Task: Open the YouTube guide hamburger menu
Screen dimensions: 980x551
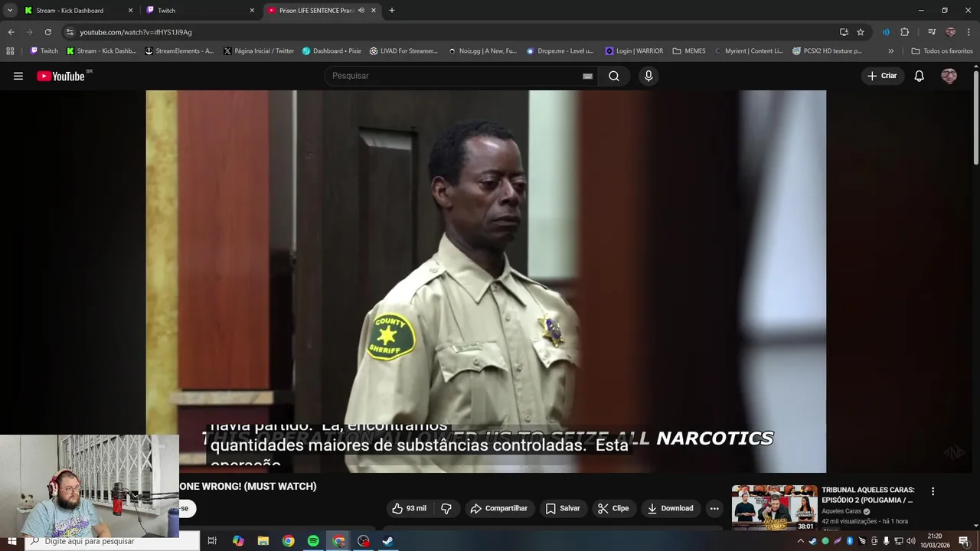Action: tap(18, 76)
